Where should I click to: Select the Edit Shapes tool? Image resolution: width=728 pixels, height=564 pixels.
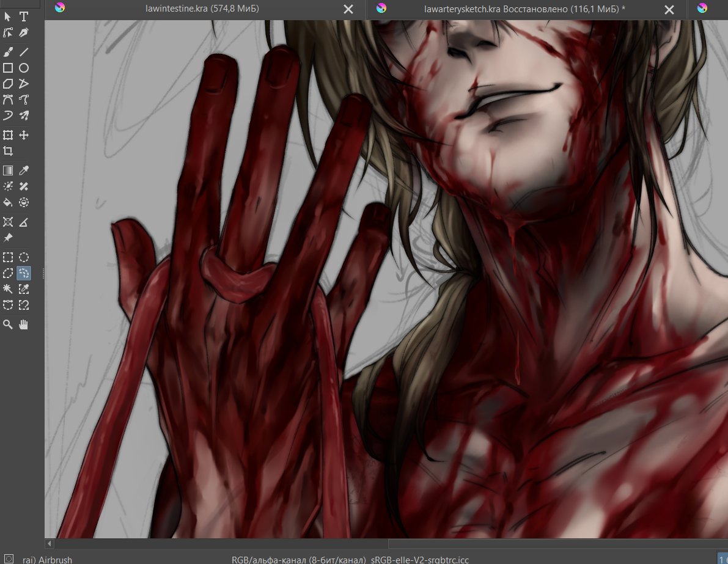8,32
